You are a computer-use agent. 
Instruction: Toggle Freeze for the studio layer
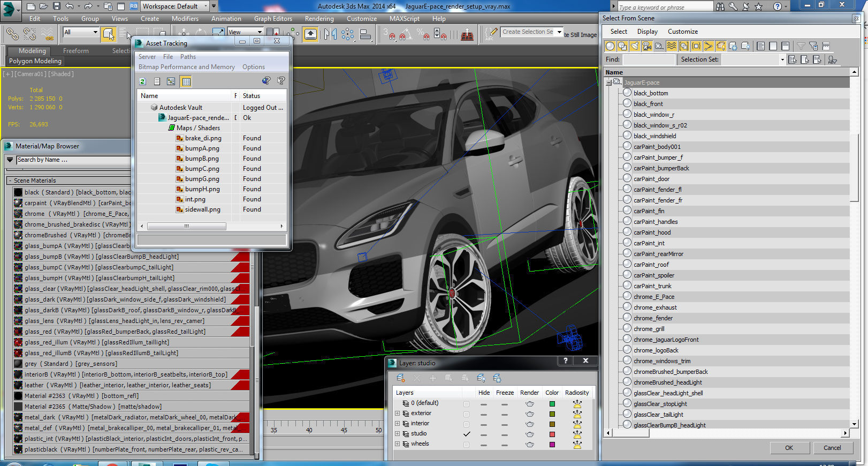[x=505, y=434]
